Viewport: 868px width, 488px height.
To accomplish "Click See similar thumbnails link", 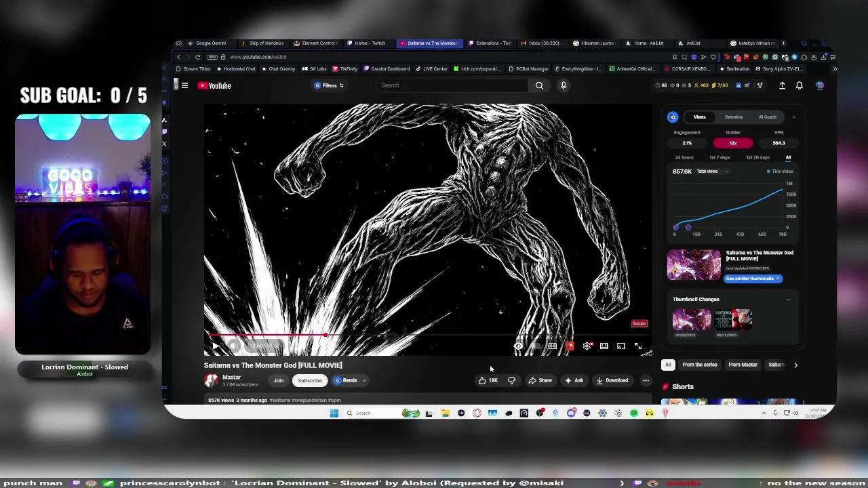I will point(753,279).
